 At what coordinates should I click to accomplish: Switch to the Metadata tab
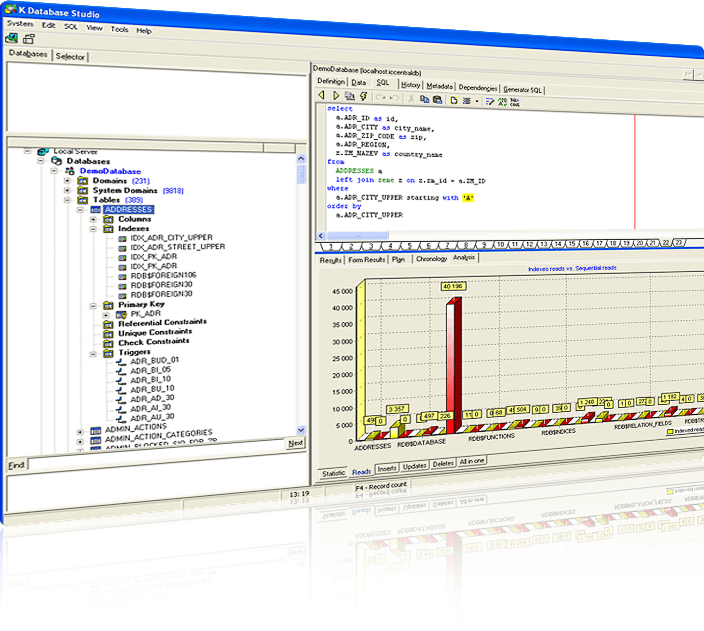pos(440,87)
